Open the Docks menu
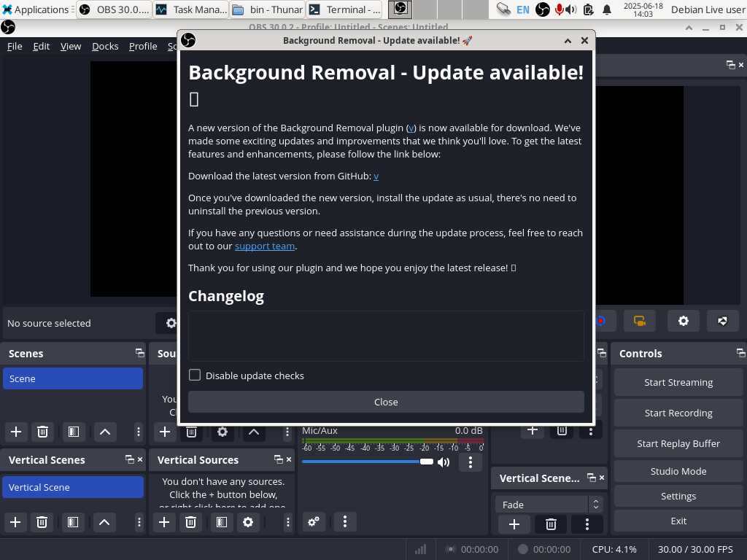747x560 pixels. (x=105, y=46)
